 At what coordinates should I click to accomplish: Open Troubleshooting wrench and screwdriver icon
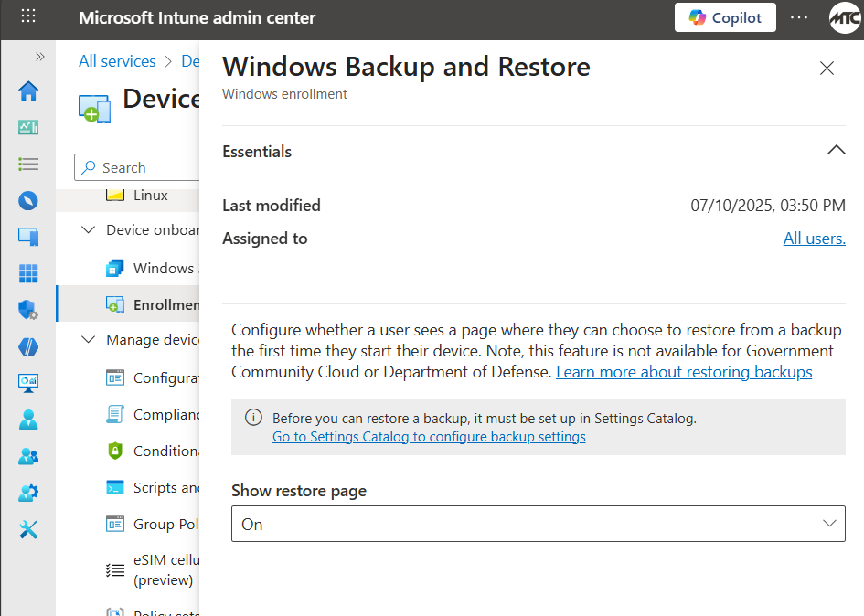(x=28, y=529)
